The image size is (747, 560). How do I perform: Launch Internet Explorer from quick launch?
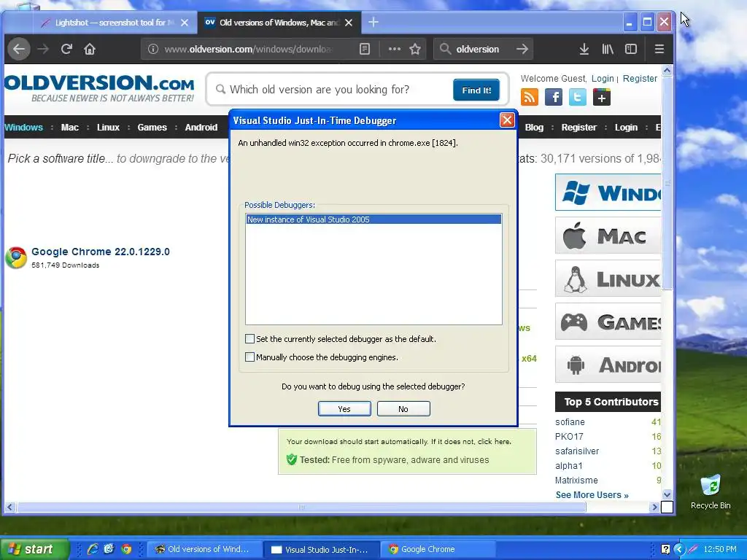[93, 549]
